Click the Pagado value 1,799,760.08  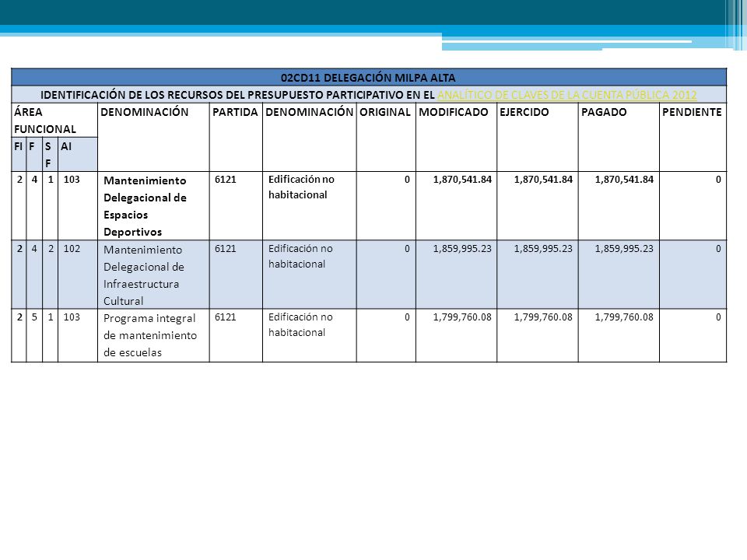[x=624, y=317]
